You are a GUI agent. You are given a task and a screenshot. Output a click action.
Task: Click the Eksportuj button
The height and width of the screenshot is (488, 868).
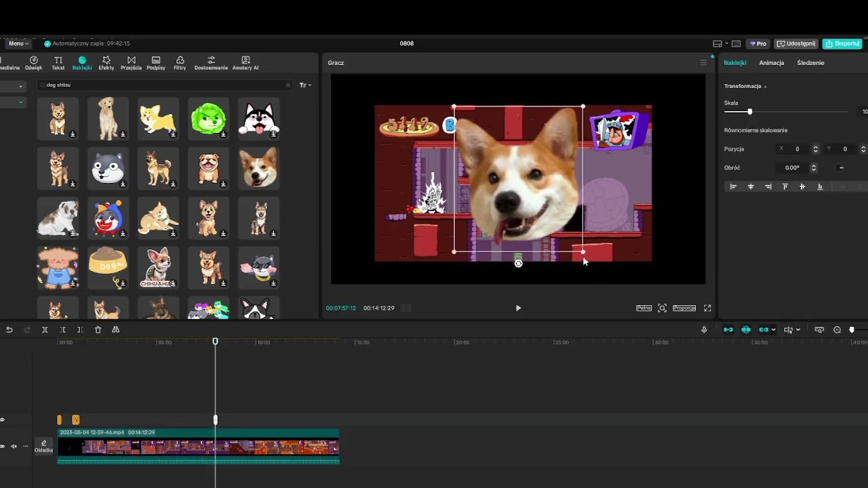(x=842, y=43)
